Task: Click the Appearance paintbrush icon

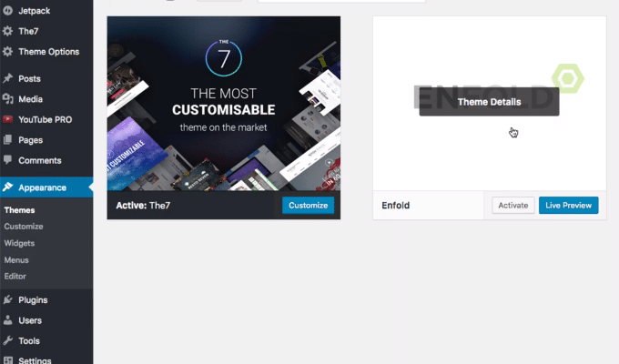Action: coord(7,187)
